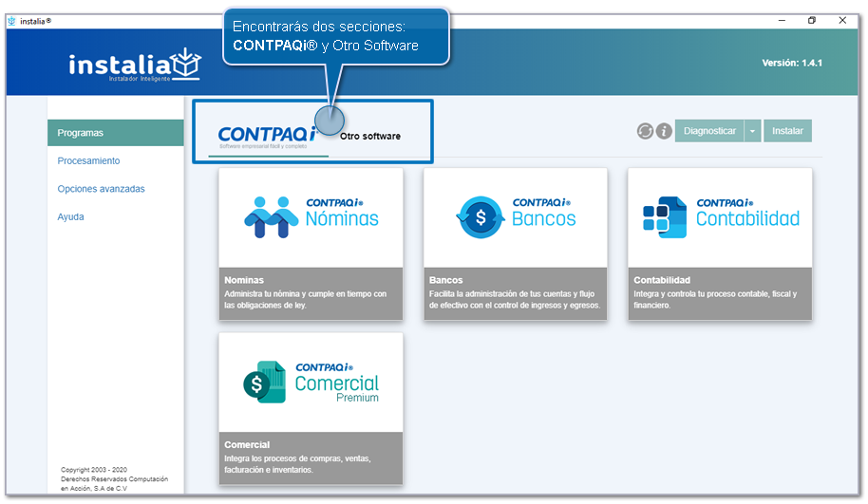Click the instalia box logo in header

pyautogui.click(x=186, y=64)
